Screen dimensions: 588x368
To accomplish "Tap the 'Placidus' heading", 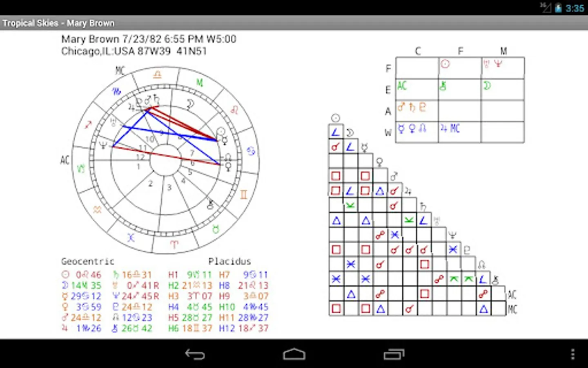I will click(229, 261).
